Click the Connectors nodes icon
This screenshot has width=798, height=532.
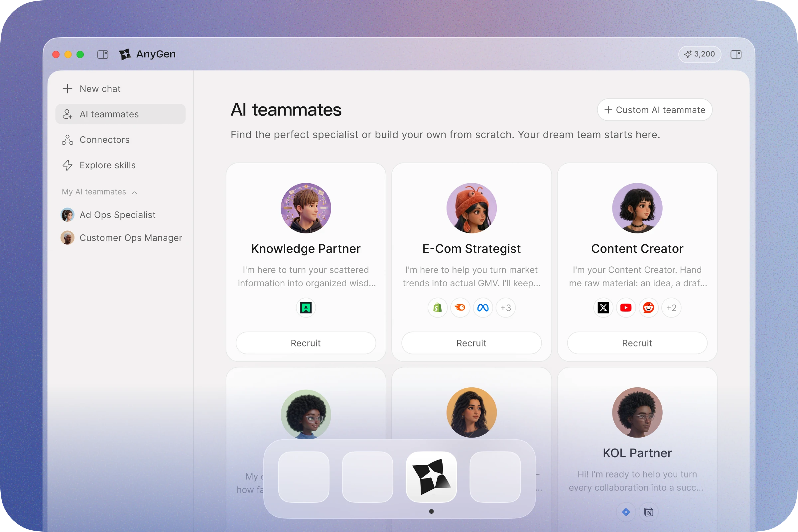(x=67, y=140)
